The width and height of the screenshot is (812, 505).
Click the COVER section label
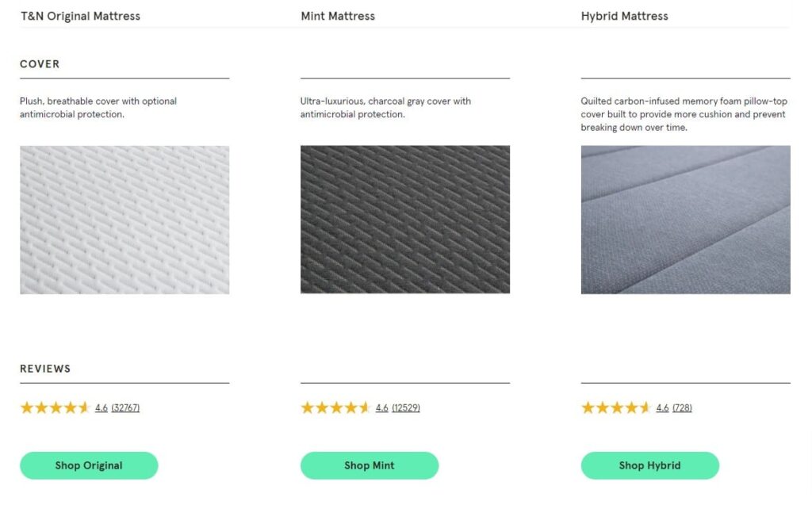40,64
